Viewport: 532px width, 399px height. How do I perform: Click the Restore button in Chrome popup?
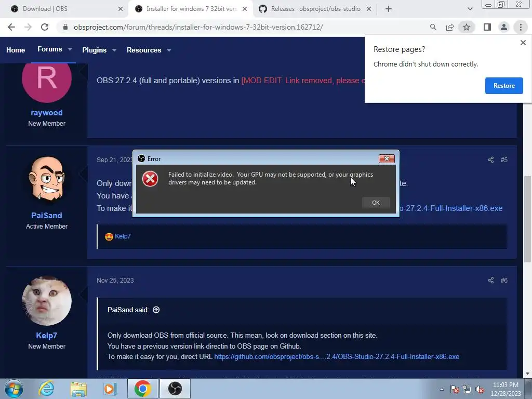point(504,86)
